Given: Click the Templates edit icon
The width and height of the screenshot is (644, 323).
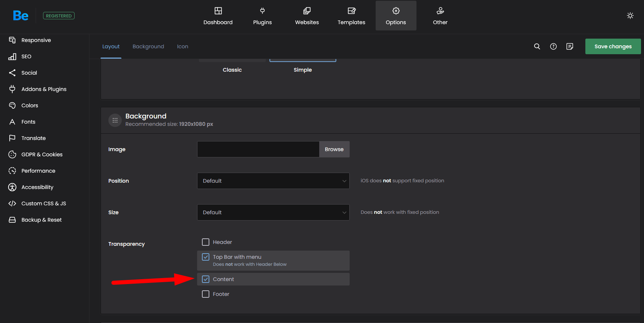Looking at the screenshot, I should (x=352, y=11).
